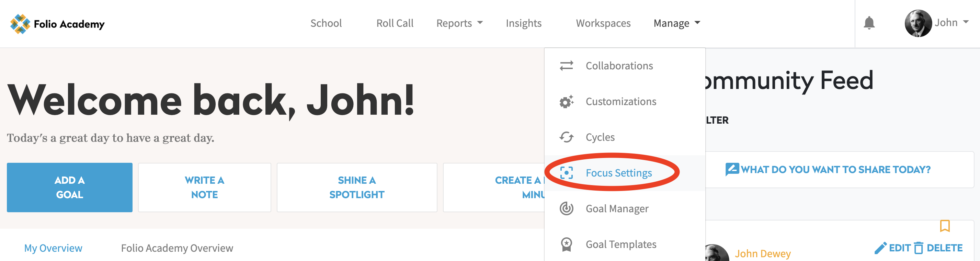Click John's profile avatar
This screenshot has width=980, height=261.
(x=918, y=23)
